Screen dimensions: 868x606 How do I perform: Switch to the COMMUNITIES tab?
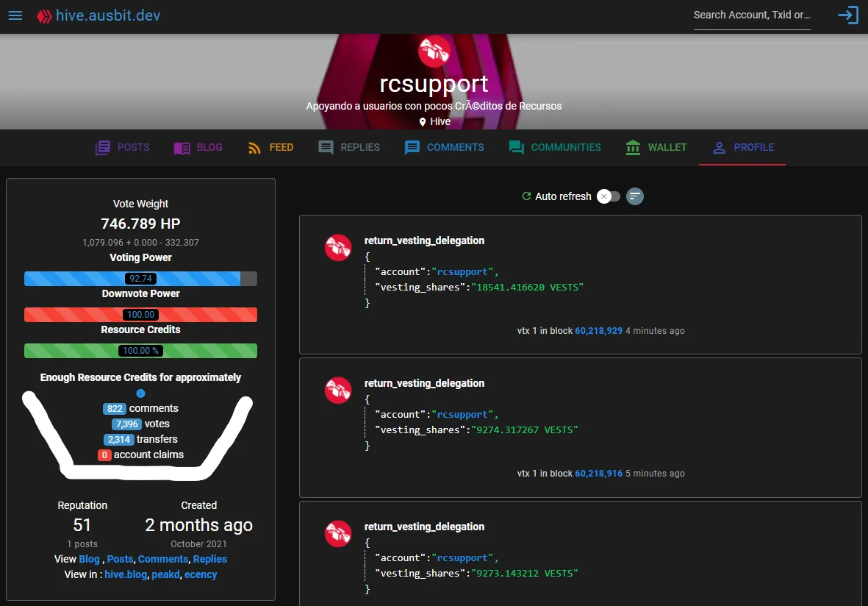click(x=555, y=147)
